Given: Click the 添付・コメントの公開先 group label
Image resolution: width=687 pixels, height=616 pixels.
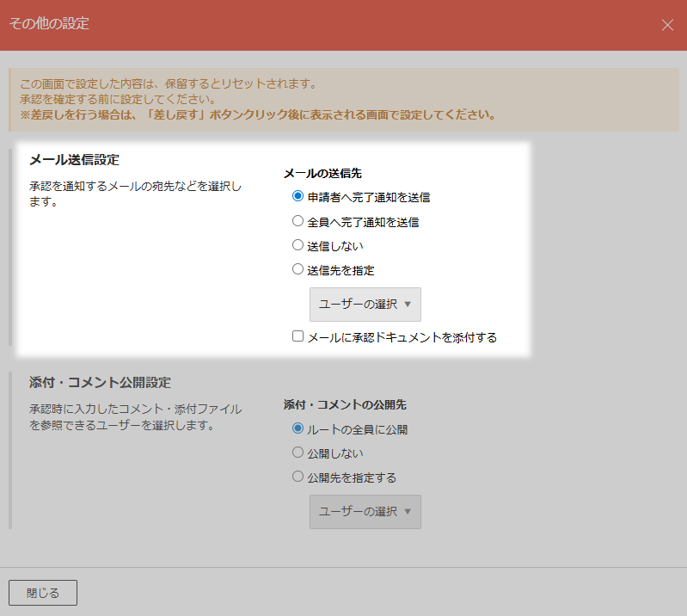Looking at the screenshot, I should click(345, 404).
